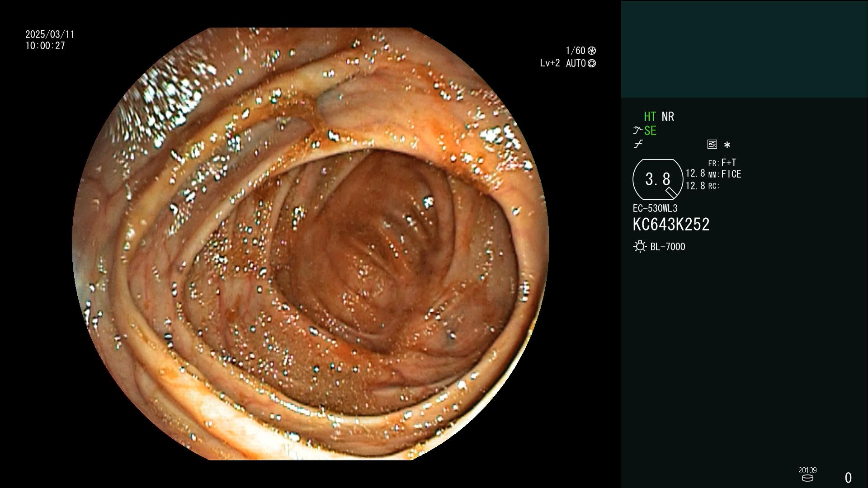Click the FR: F+T setting

tap(722, 163)
